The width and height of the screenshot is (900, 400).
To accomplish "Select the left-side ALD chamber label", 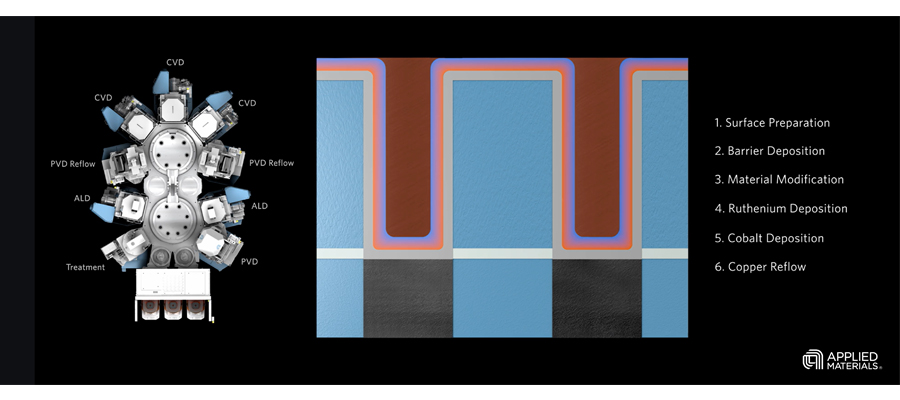I will pos(82,199).
